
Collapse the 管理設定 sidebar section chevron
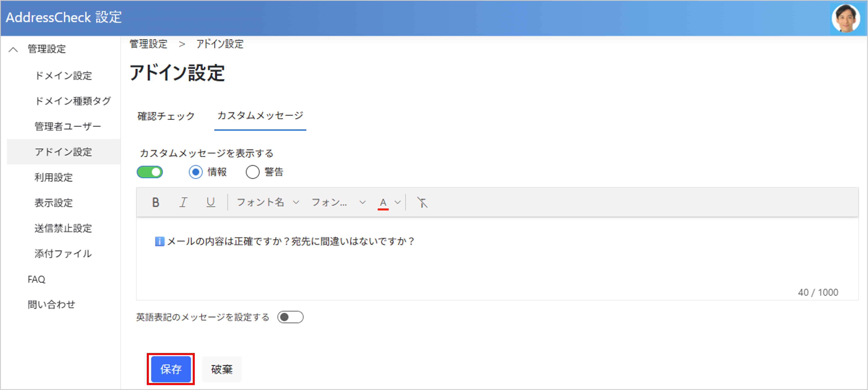coord(13,50)
